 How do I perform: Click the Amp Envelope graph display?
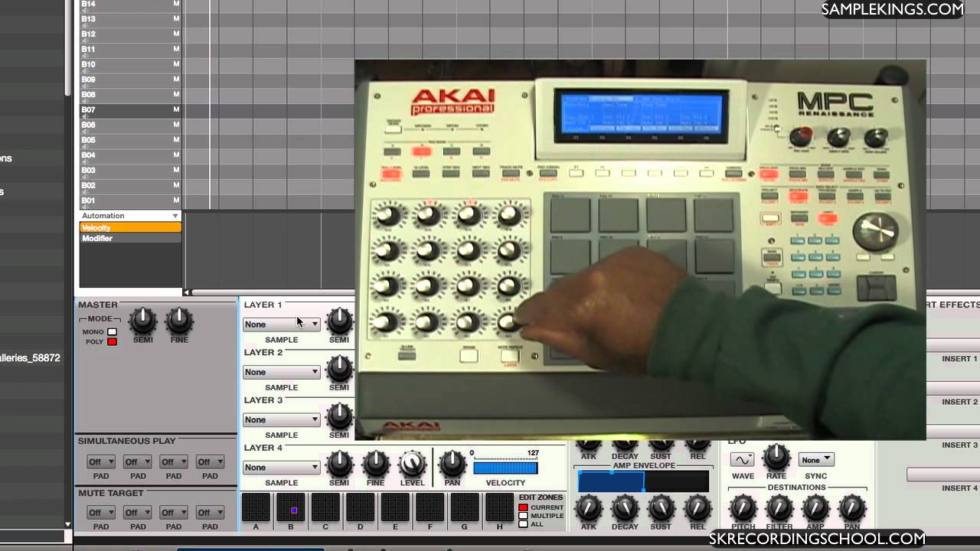pos(643,481)
